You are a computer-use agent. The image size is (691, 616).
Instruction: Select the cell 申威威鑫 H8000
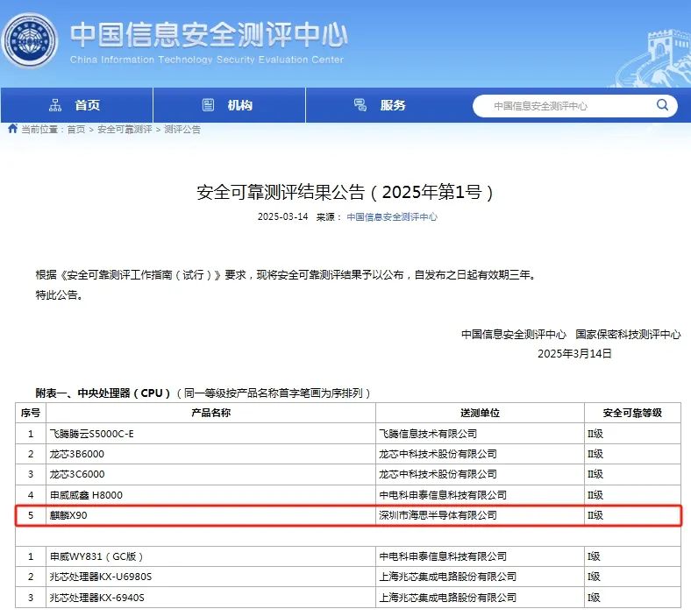click(x=210, y=495)
